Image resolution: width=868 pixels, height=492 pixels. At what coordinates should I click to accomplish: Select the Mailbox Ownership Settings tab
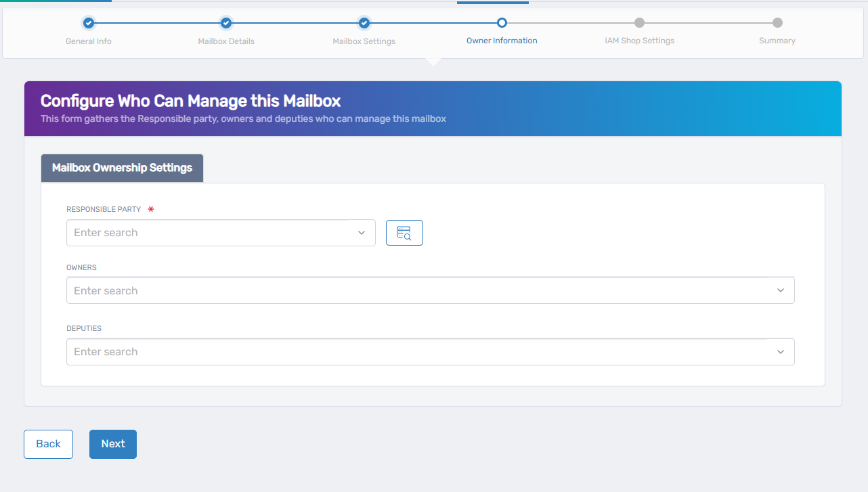(122, 168)
